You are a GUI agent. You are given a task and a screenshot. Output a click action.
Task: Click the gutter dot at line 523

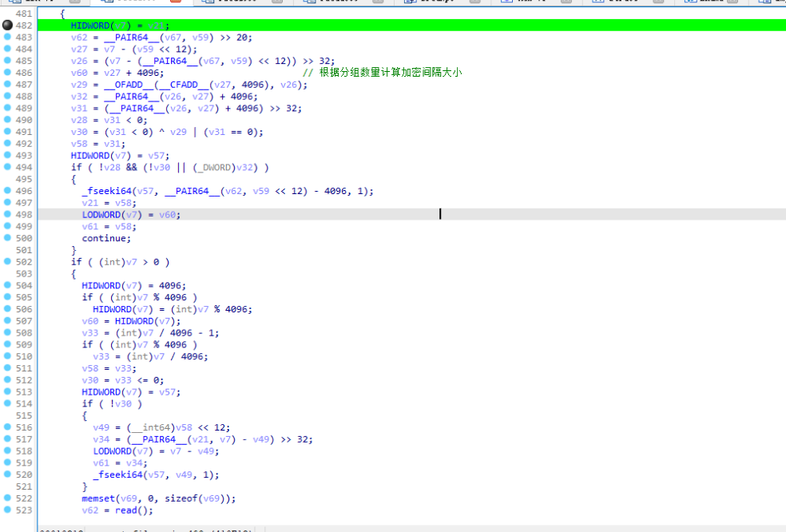coord(7,510)
